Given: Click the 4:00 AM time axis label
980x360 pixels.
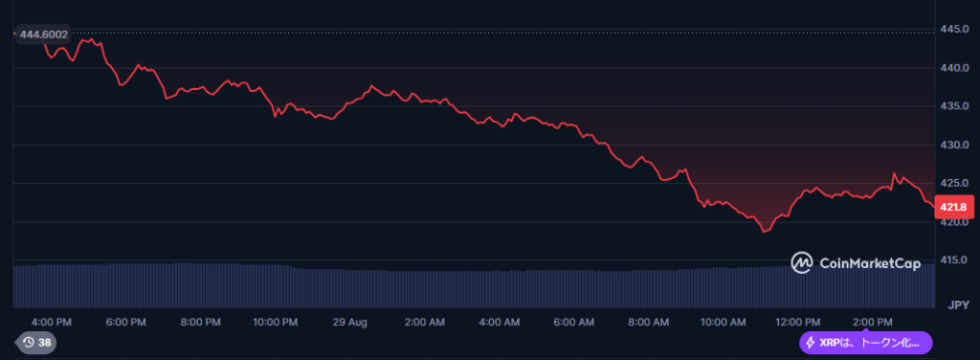Looking at the screenshot, I should coord(499,323).
